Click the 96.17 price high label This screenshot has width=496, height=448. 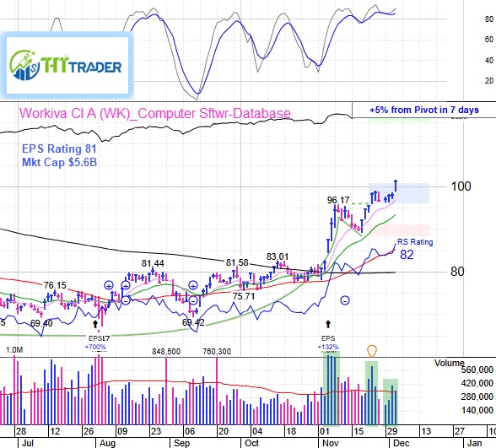click(338, 200)
